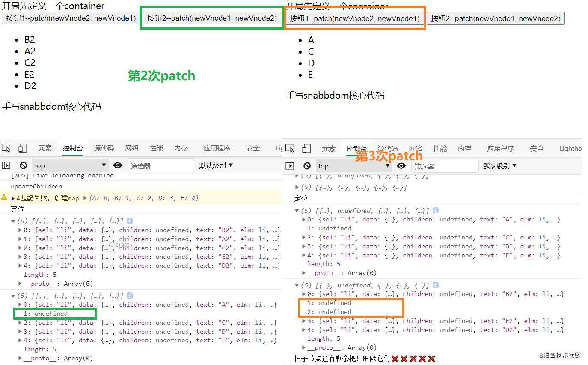Switch to 应用程序 tab in left DevTools
Image resolution: width=588 pixels, height=365 pixels.
(x=217, y=148)
